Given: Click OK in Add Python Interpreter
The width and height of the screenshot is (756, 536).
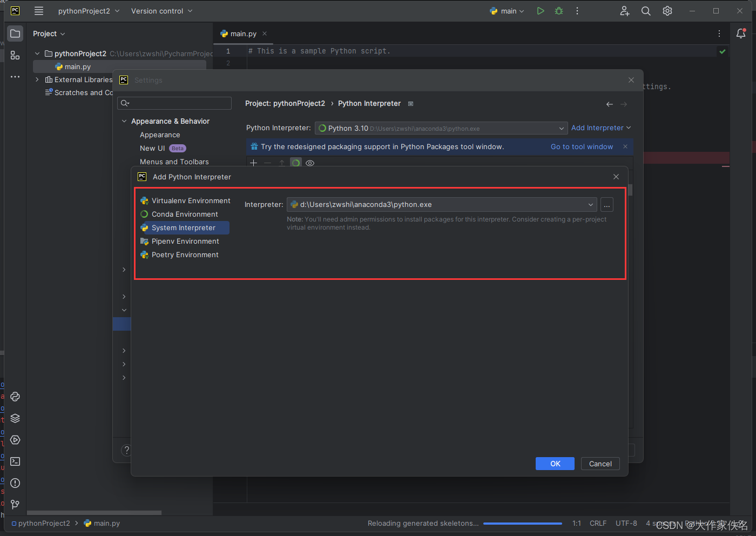Looking at the screenshot, I should (x=555, y=464).
